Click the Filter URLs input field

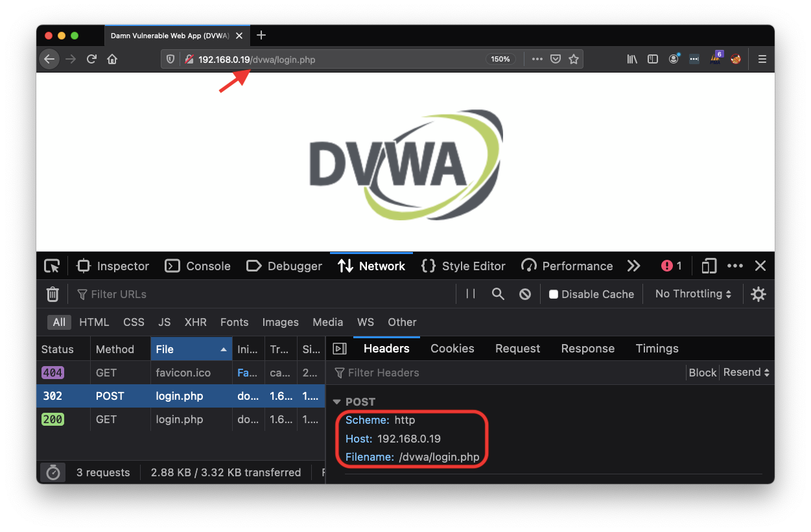point(259,294)
